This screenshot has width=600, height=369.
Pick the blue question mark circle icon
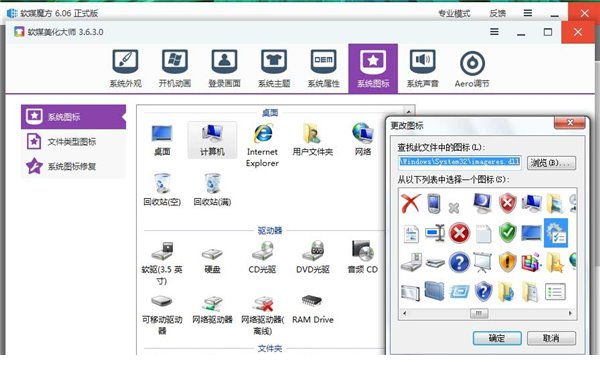click(x=459, y=262)
